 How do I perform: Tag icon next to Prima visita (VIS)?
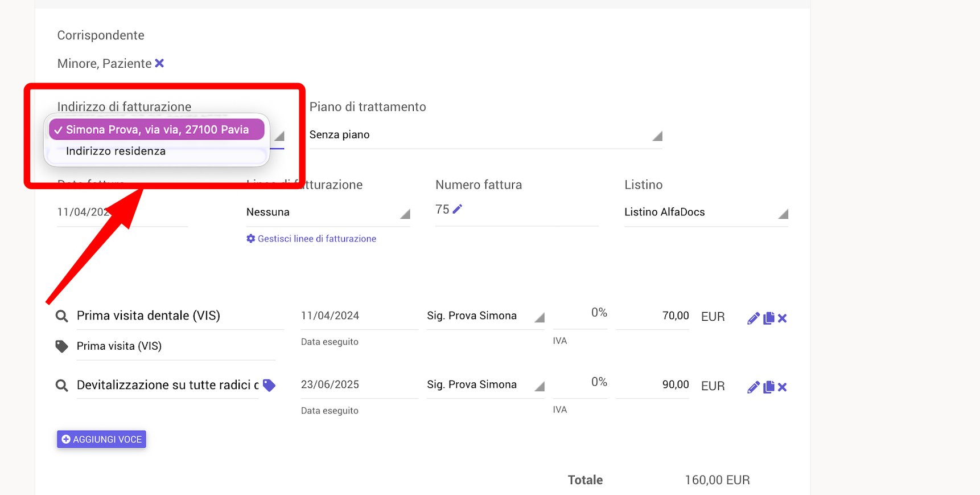click(x=61, y=346)
